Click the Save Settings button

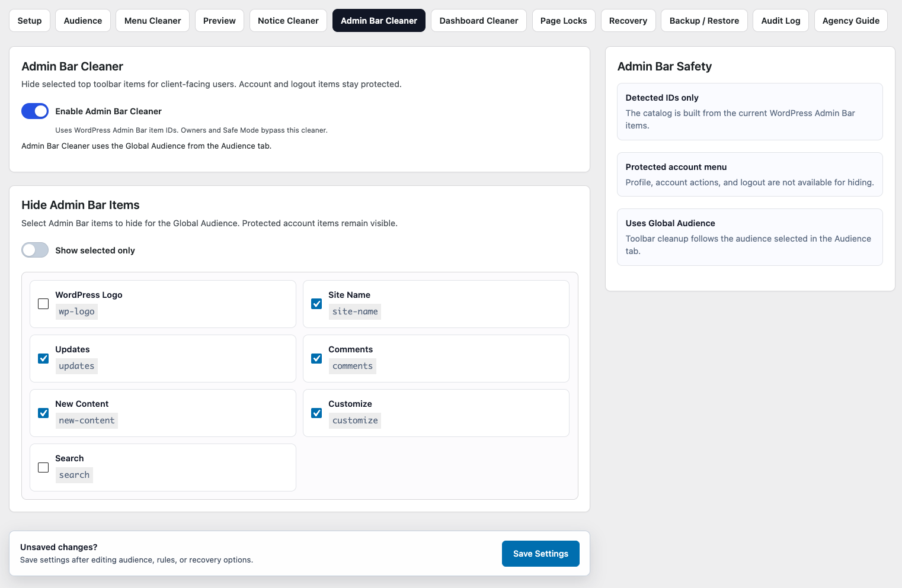pos(540,554)
